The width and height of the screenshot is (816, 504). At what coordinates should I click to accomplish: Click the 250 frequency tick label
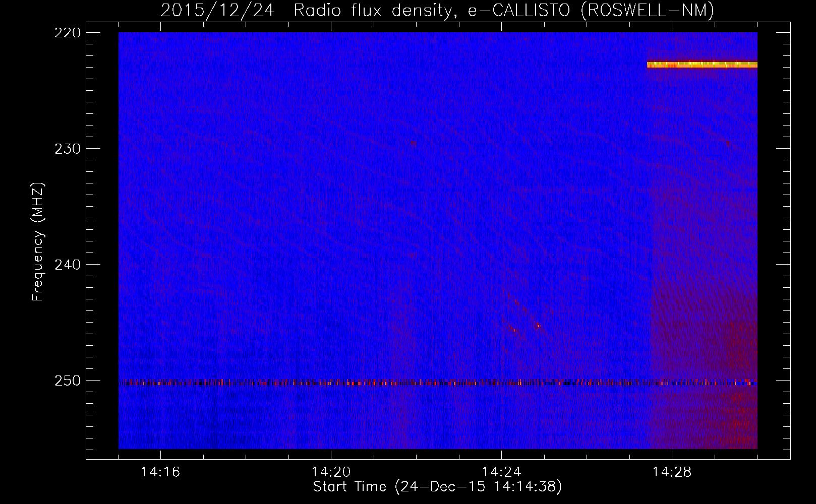tap(67, 381)
